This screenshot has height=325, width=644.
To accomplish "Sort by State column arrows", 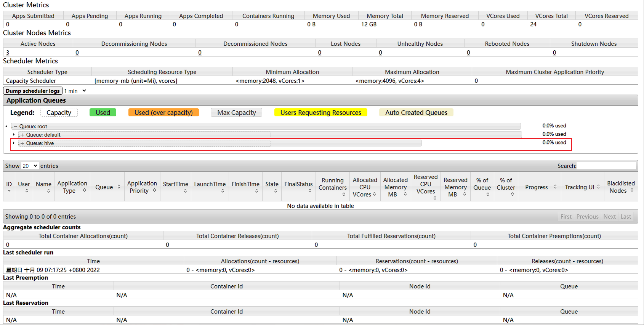I will click(276, 191).
